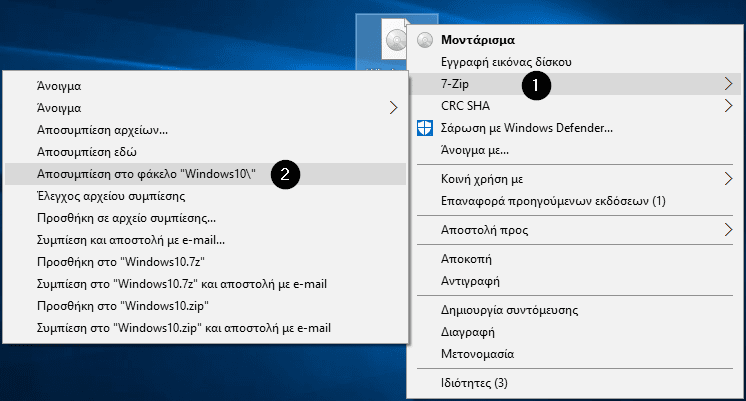746x401 pixels.
Task: Choose Δημιουργία συντόμευσης
Action: (x=573, y=310)
